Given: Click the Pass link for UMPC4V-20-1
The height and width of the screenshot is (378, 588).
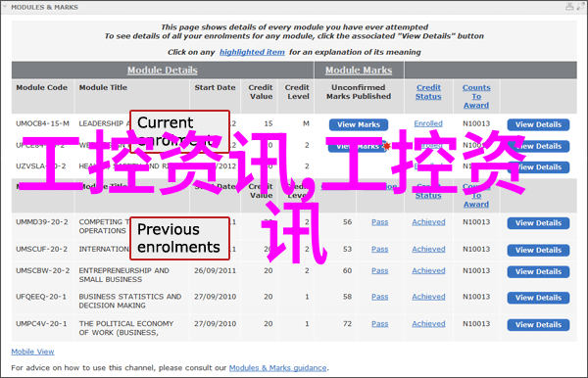Looking at the screenshot, I should (x=380, y=324).
